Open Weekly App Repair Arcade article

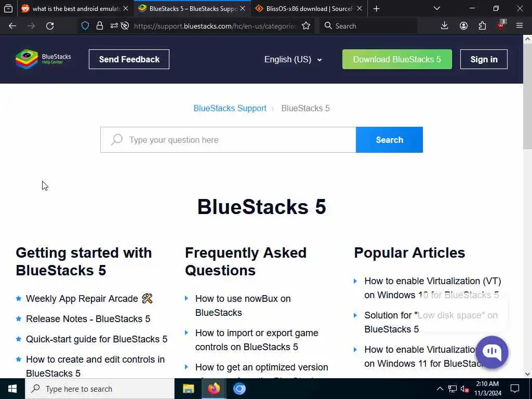click(89, 299)
